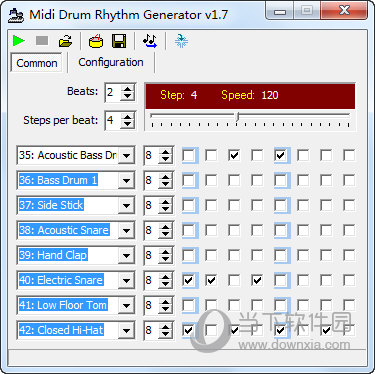The image size is (375, 374).
Task: Raise volume stepper for Side Stick row
Action: [166, 202]
